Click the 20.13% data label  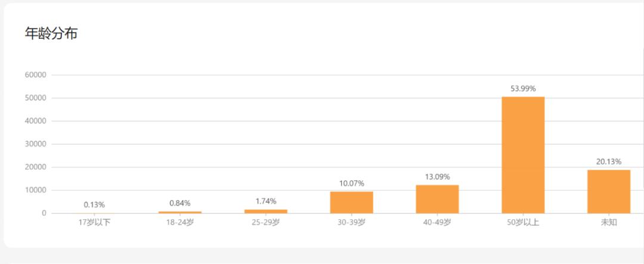coord(609,161)
